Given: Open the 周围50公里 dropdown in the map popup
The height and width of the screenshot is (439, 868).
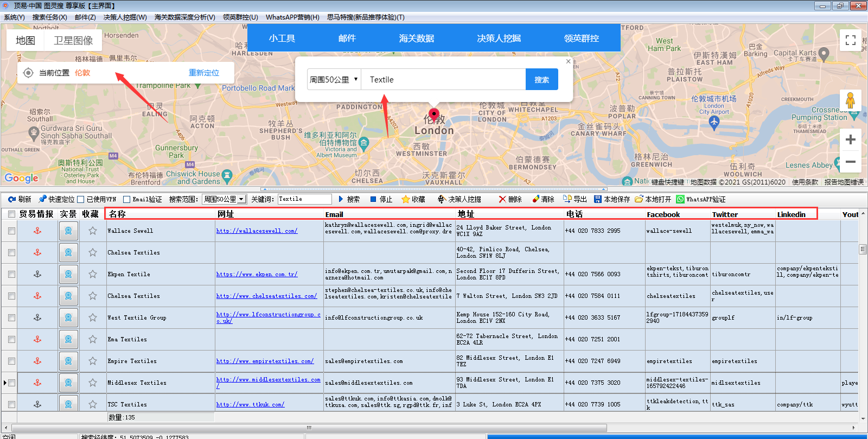Looking at the screenshot, I should pyautogui.click(x=334, y=79).
